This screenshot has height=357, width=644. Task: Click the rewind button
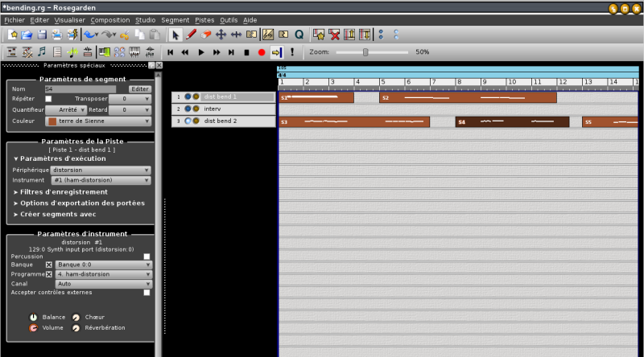[185, 52]
